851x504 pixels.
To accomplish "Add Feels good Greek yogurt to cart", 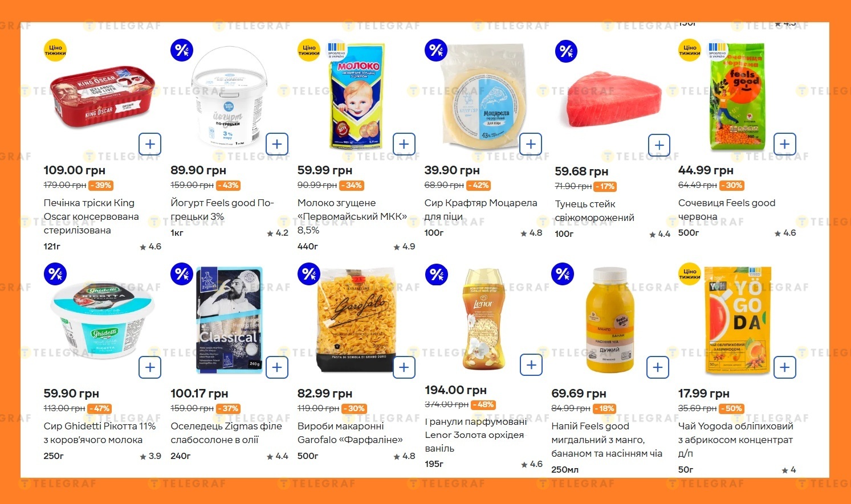I will (x=277, y=144).
